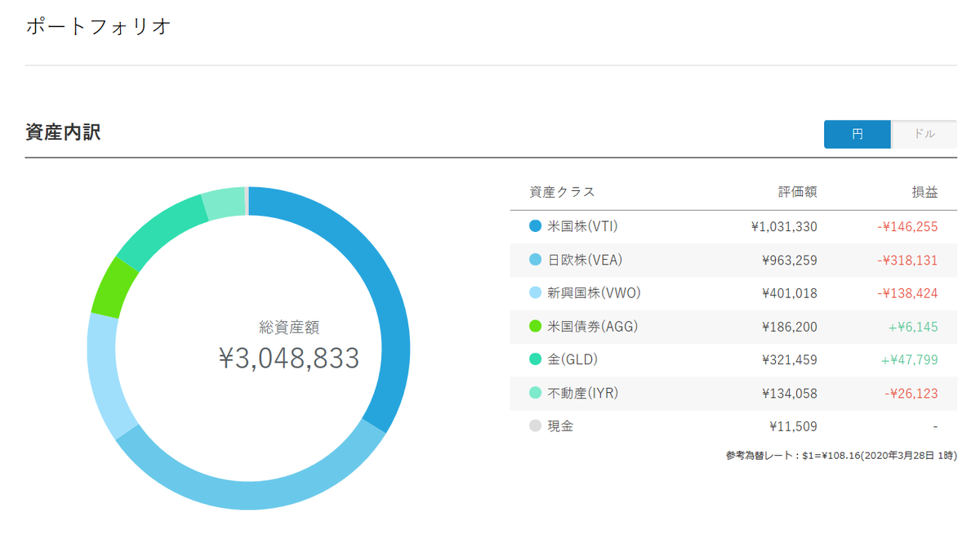Click the gain value +¥47,799
This screenshot has width=980, height=548.
(910, 359)
